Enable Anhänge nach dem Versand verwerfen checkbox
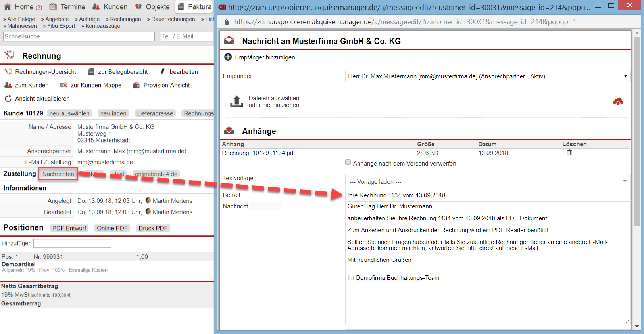The image size is (644, 334). click(348, 162)
